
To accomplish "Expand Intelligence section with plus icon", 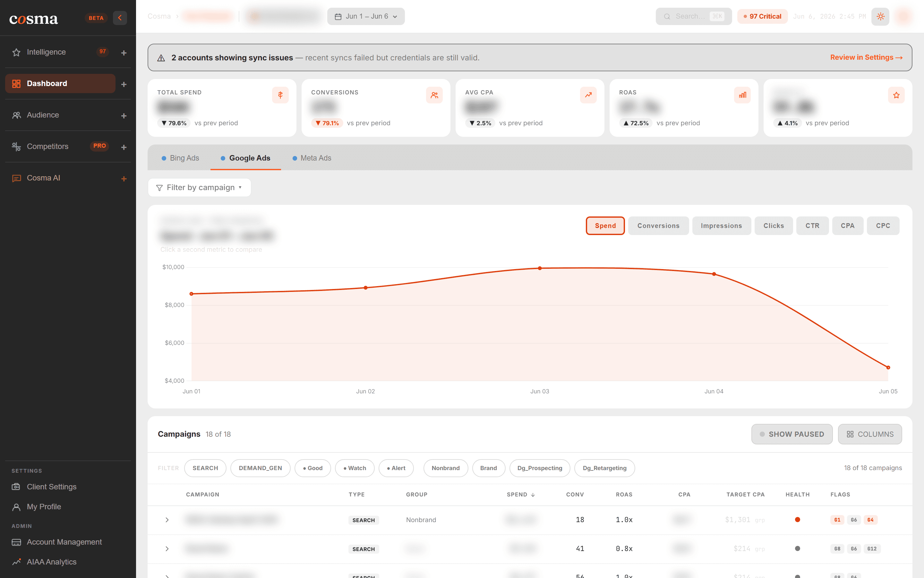I will 124,53.
